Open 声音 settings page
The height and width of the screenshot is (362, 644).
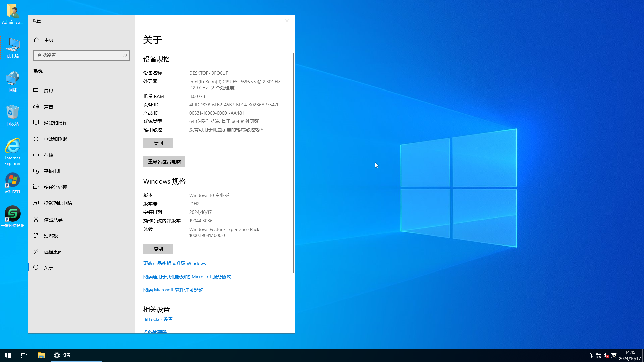pyautogui.click(x=82, y=107)
